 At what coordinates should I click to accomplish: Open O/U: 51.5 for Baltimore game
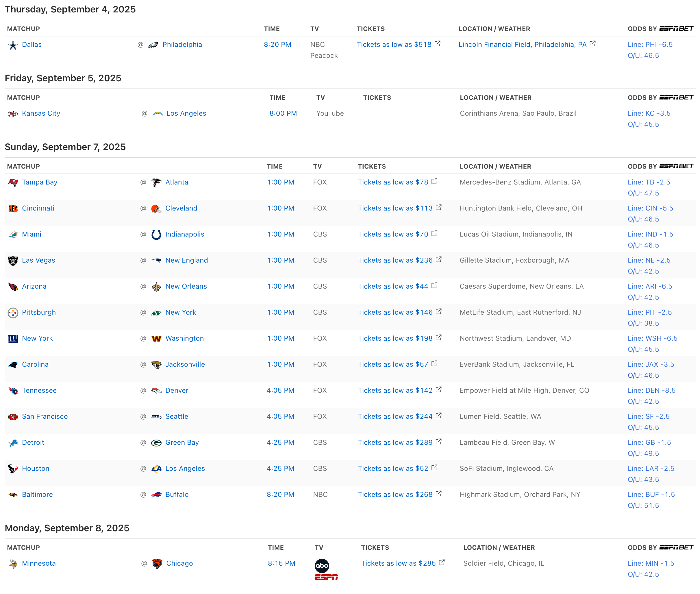tap(643, 506)
